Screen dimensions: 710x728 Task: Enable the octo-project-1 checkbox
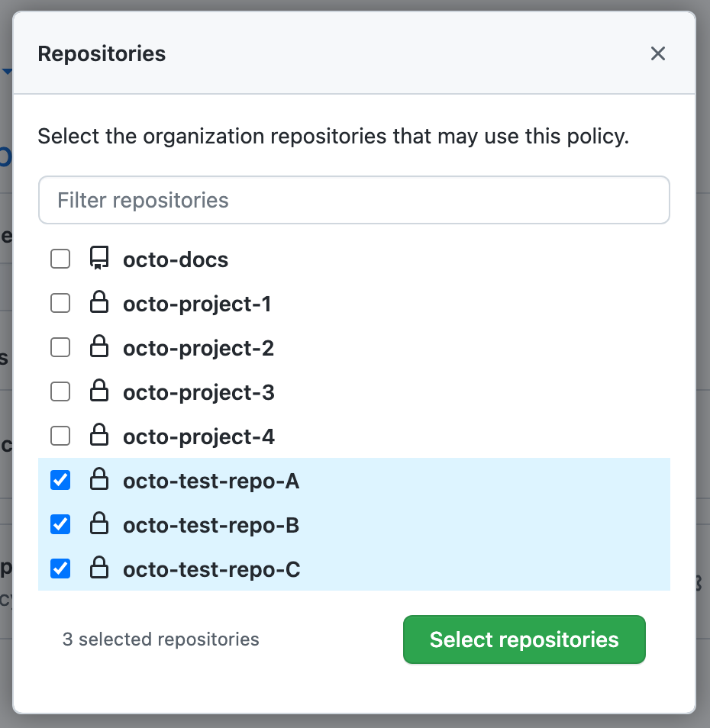point(60,303)
